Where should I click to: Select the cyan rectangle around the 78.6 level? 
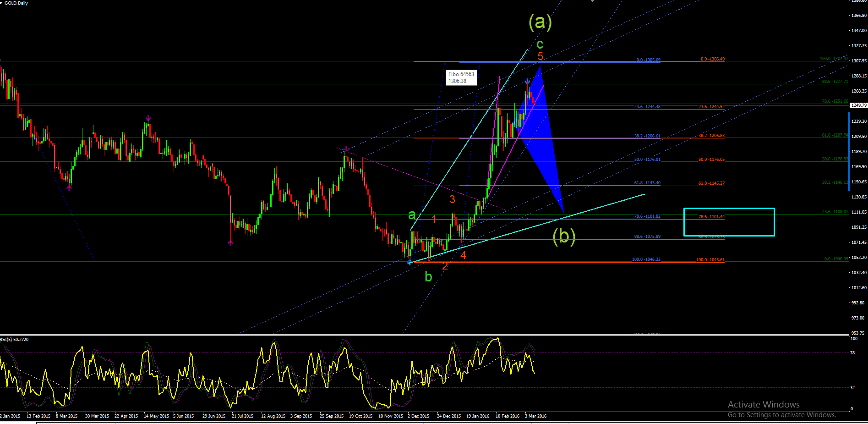pos(729,222)
